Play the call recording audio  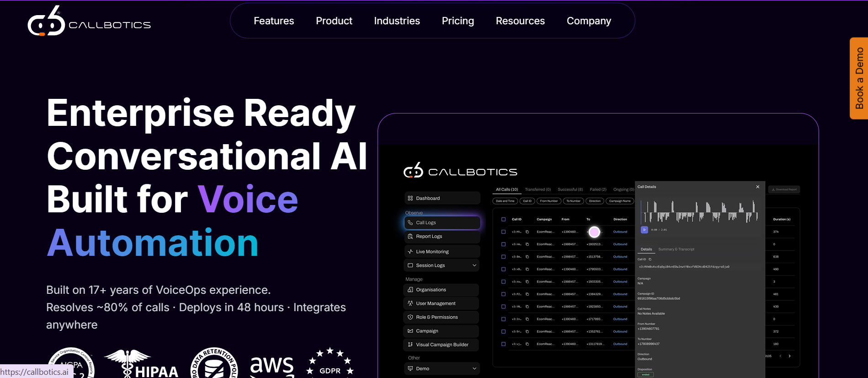(644, 230)
